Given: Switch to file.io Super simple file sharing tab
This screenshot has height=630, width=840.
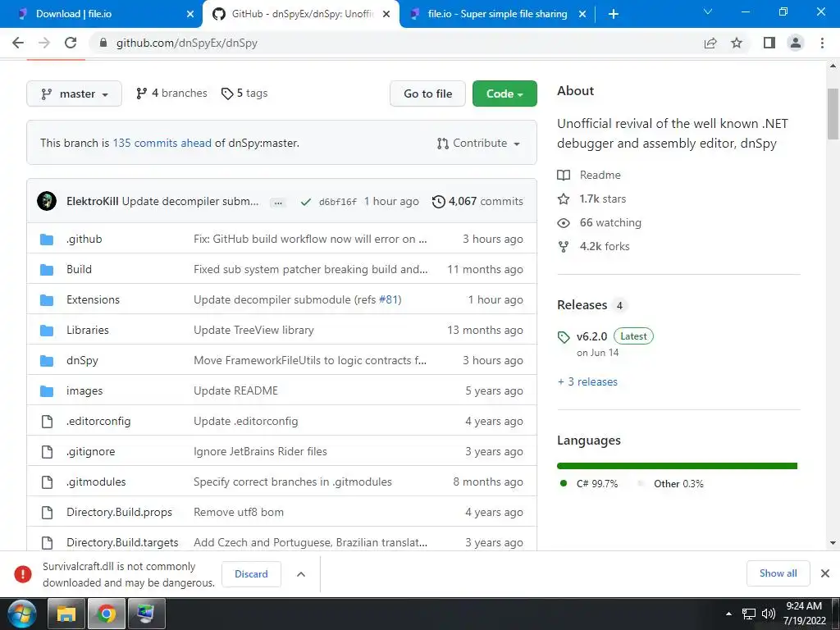Looking at the screenshot, I should click(497, 14).
